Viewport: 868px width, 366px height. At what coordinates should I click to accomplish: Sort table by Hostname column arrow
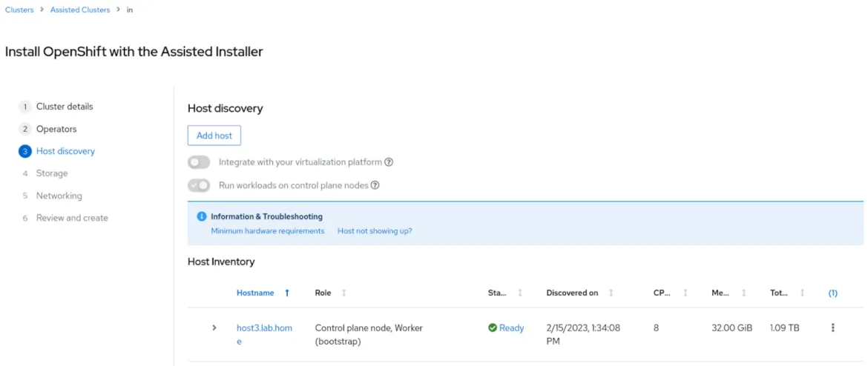pos(287,293)
